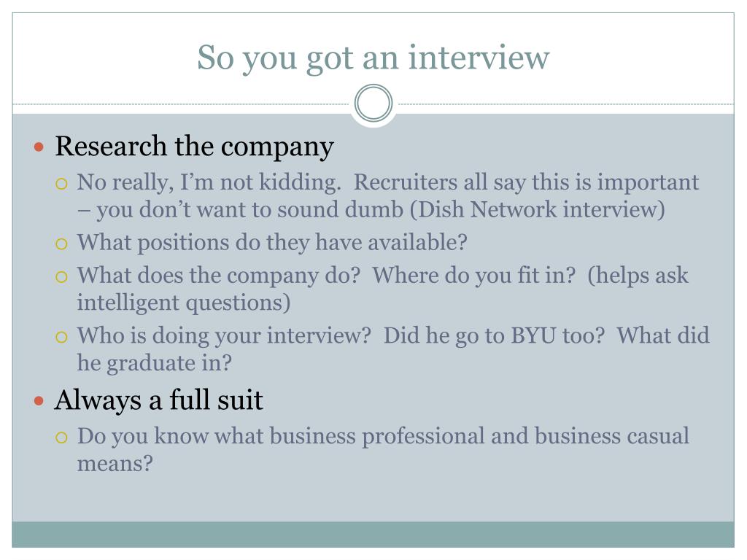The height and width of the screenshot is (560, 747).
Task: Select the "Research the company" bullet text
Action: 194,147
